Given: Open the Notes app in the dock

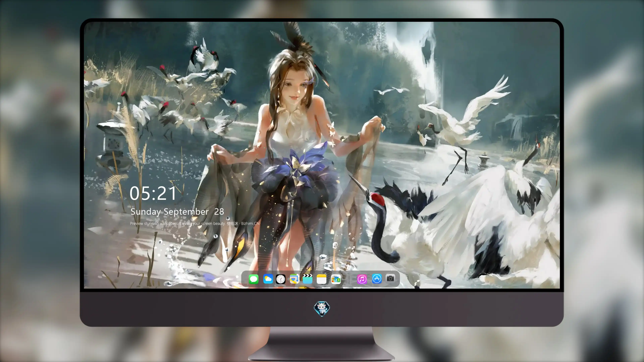Looking at the screenshot, I should coord(321,279).
